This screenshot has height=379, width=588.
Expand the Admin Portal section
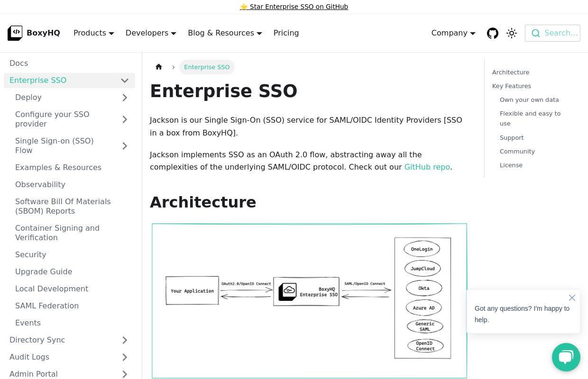click(125, 374)
